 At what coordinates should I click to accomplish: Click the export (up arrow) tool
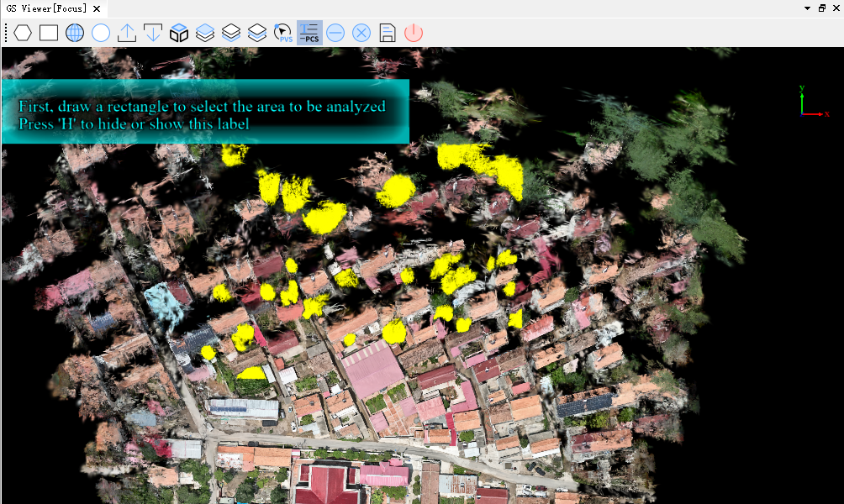click(127, 33)
